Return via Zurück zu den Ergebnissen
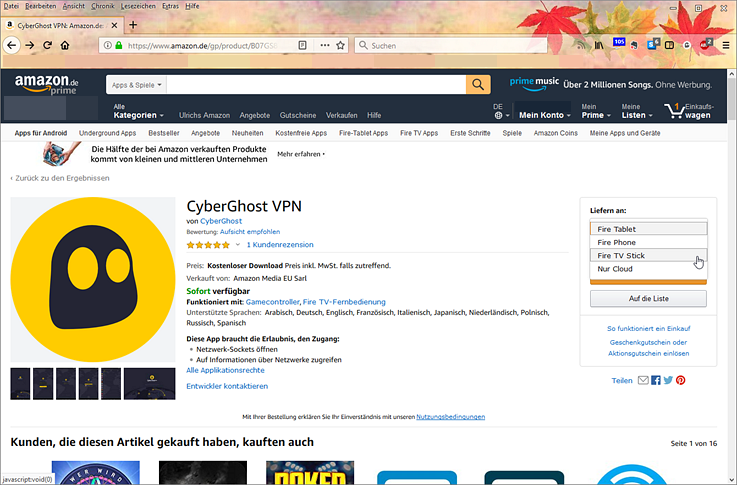Image resolution: width=737 pixels, height=485 pixels. [x=60, y=178]
